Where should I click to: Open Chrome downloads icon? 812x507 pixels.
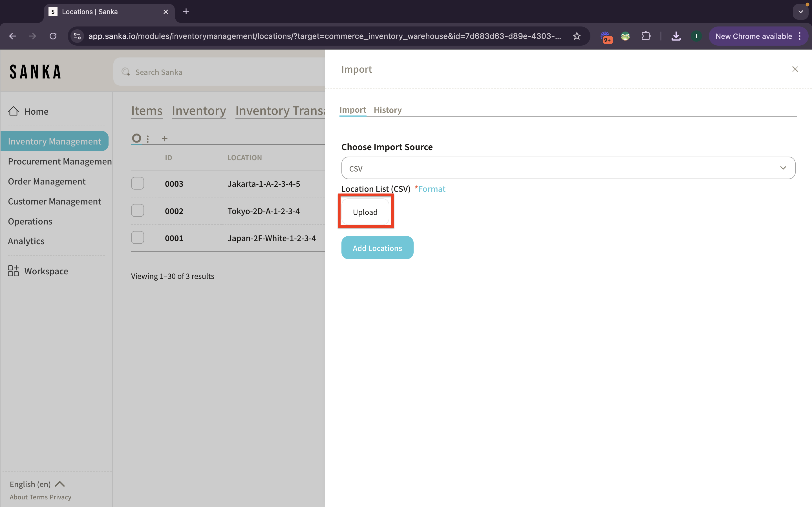(676, 36)
